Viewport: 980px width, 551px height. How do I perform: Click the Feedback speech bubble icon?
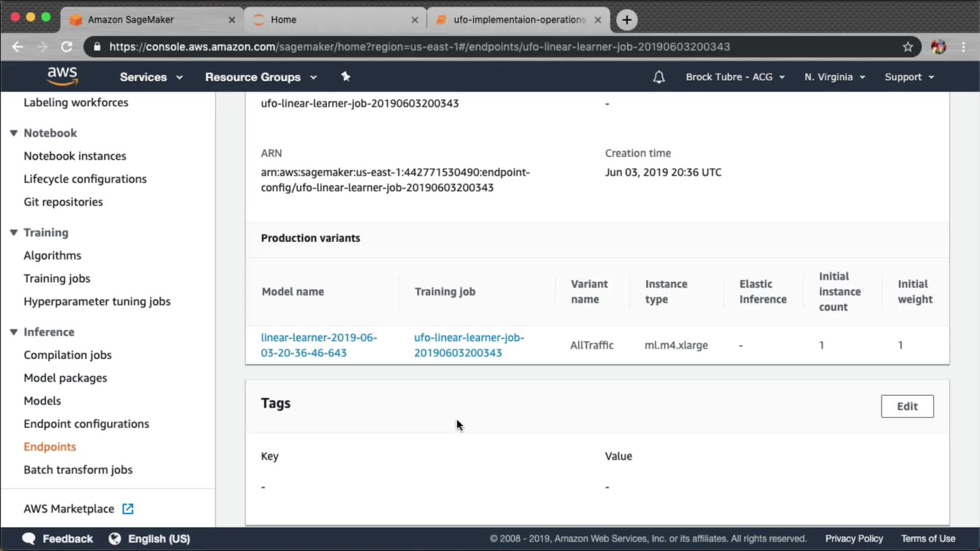coord(29,539)
